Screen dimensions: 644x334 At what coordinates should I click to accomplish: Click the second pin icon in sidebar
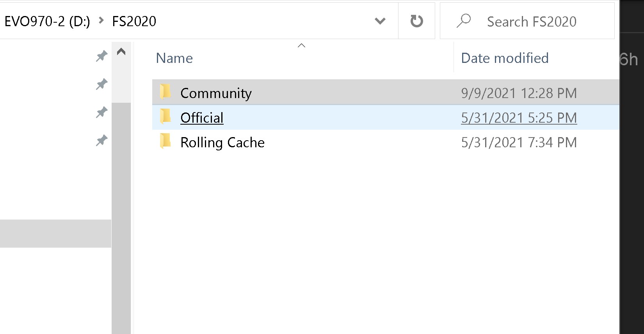pyautogui.click(x=101, y=84)
